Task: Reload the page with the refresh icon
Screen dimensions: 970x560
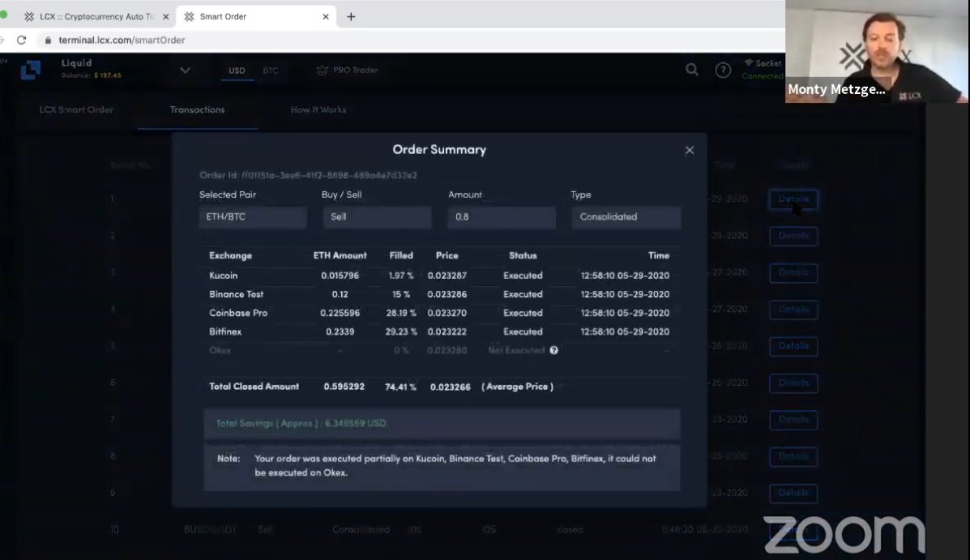Action: pos(22,38)
